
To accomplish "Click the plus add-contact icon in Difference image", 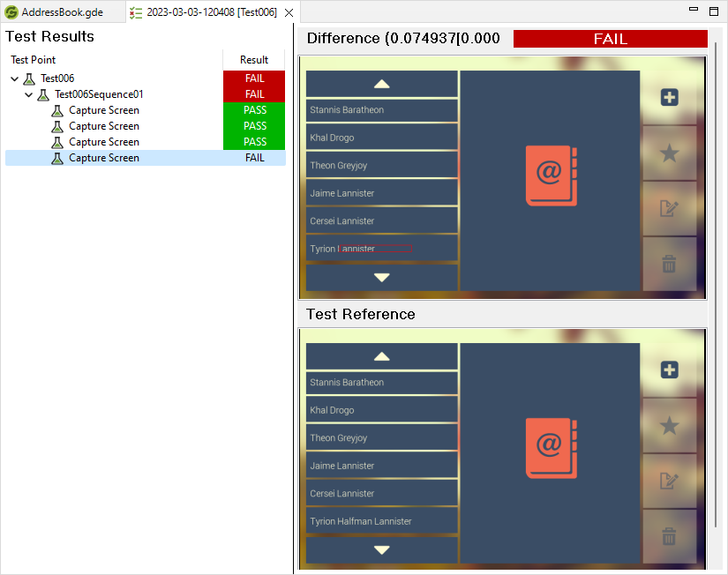I will click(669, 98).
